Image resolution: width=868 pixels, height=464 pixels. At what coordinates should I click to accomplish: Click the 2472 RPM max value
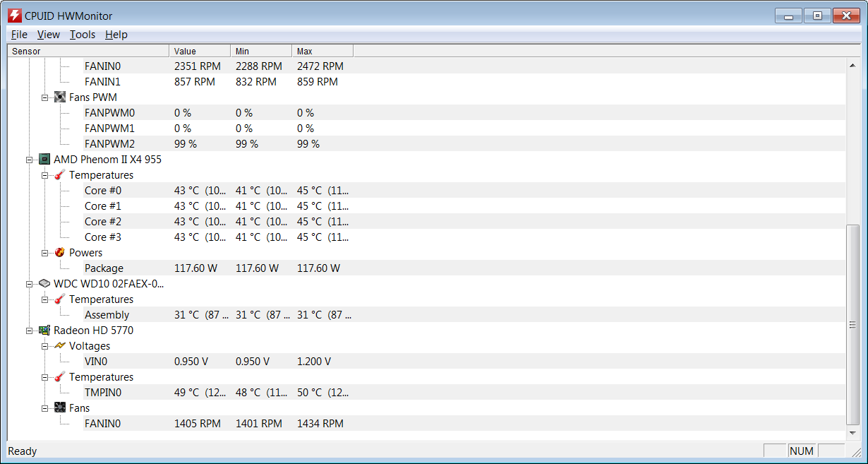click(x=320, y=66)
